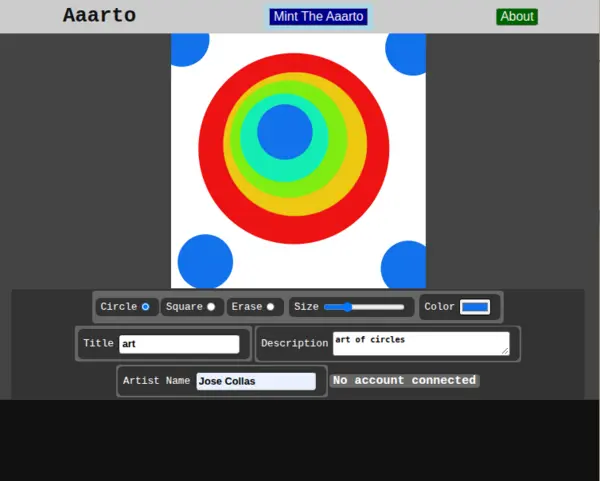Focus the Artist Name input field
This screenshot has width=600, height=481.
(256, 381)
